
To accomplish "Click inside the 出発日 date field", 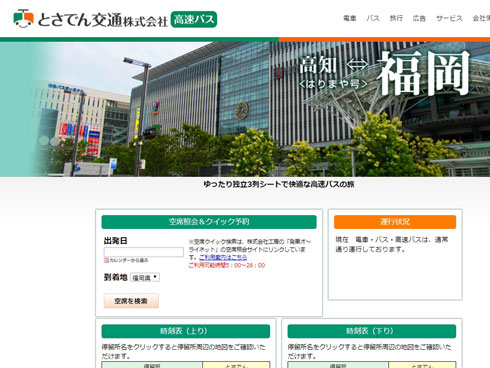I will point(144,252).
